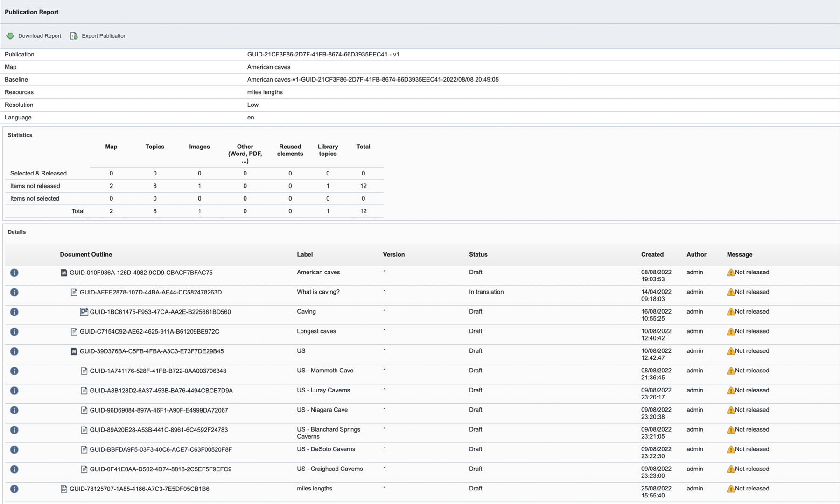840x504 pixels.
Task: Click the Export Publication link
Action: (x=104, y=35)
